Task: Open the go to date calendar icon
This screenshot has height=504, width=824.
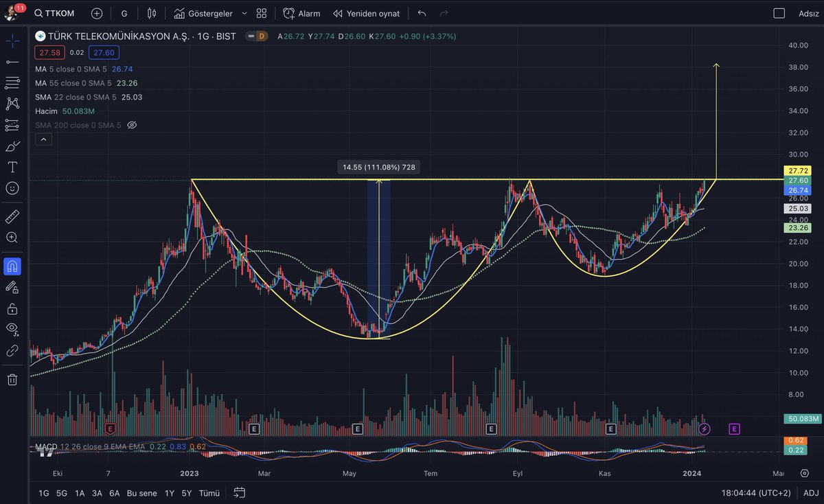Action: coord(240,492)
